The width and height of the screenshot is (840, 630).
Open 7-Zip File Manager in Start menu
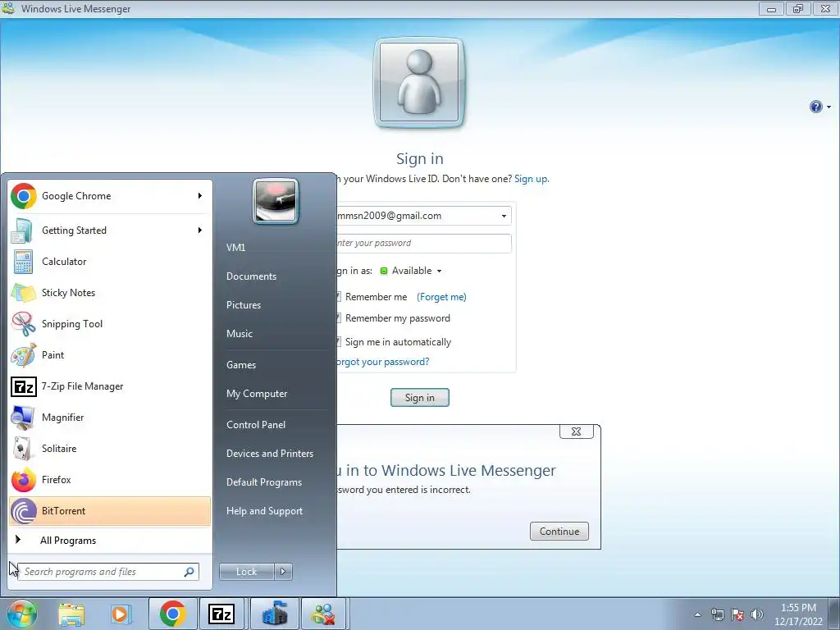tap(110, 386)
